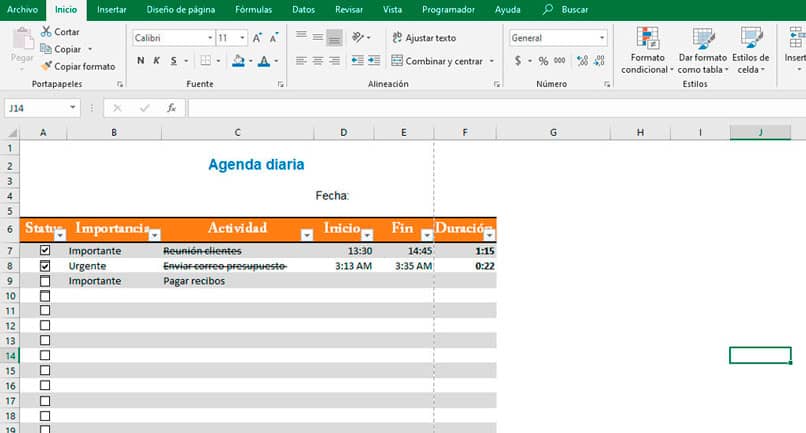The height and width of the screenshot is (433, 806).
Task: Open the Status column filter
Action: click(x=60, y=235)
